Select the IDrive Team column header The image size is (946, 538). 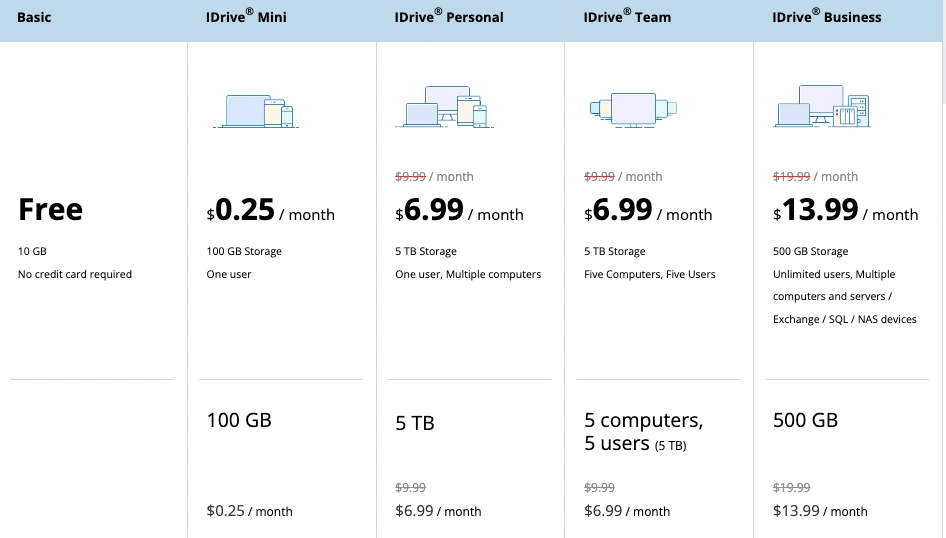tap(627, 17)
